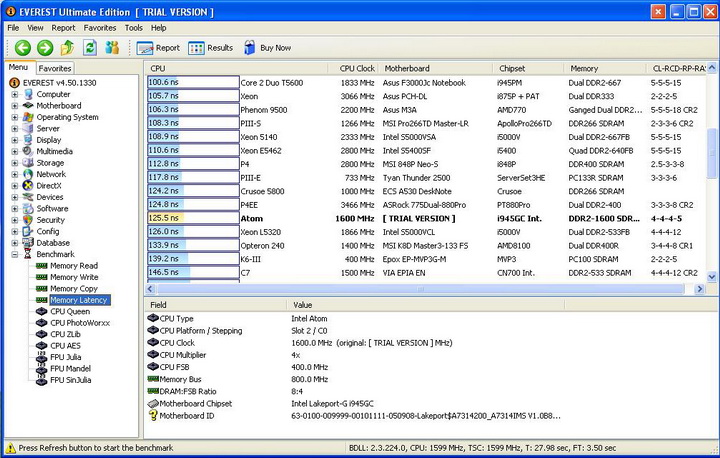Screen dimensions: 720x458
Task: Expand the Server tree node
Action: point(15,129)
